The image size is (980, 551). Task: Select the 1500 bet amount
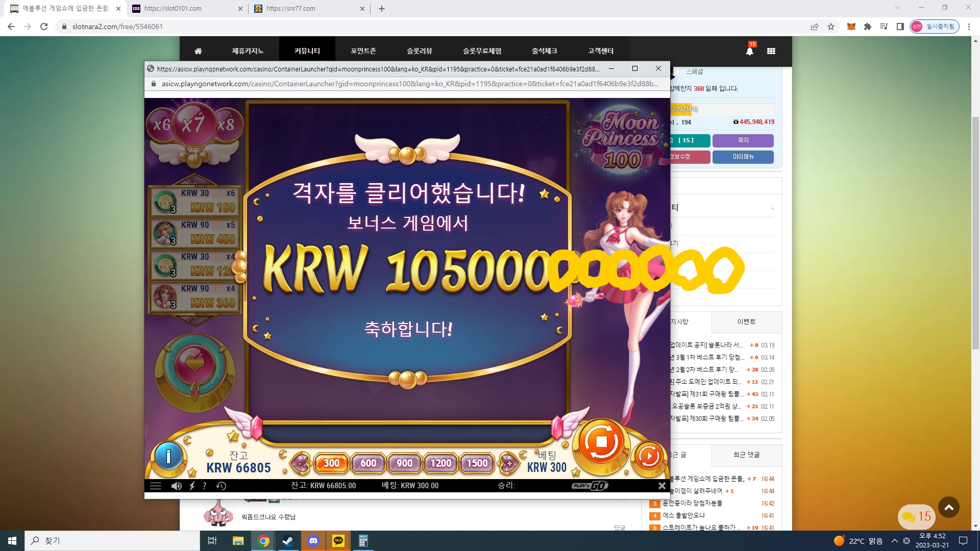pyautogui.click(x=477, y=463)
